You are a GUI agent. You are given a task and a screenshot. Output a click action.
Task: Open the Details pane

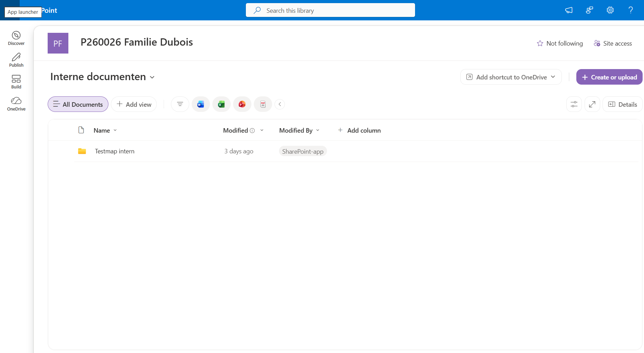(x=623, y=104)
